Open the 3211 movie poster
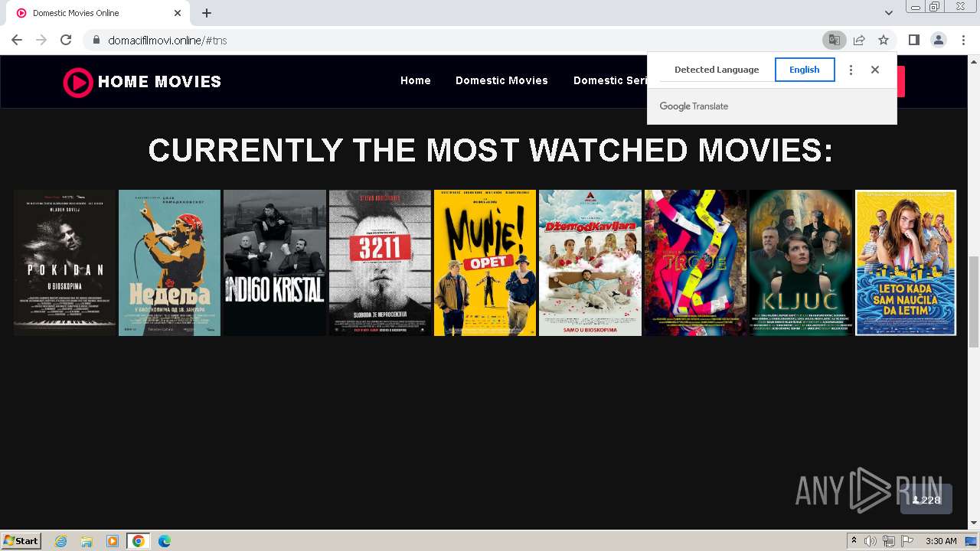This screenshot has width=980, height=551. [380, 262]
